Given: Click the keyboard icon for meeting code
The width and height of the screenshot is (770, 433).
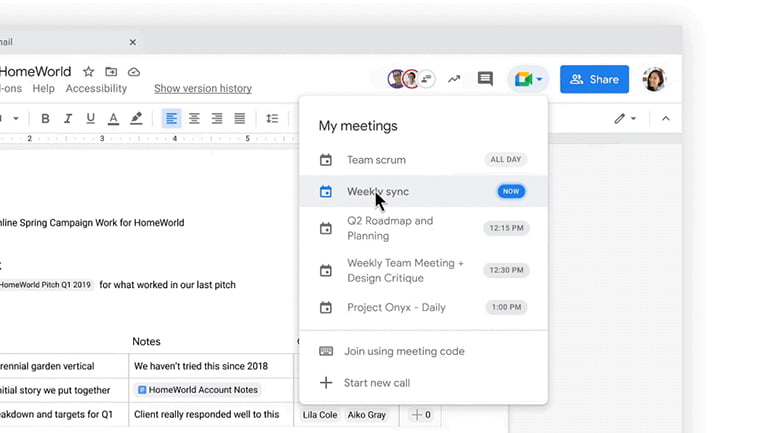Looking at the screenshot, I should (326, 351).
